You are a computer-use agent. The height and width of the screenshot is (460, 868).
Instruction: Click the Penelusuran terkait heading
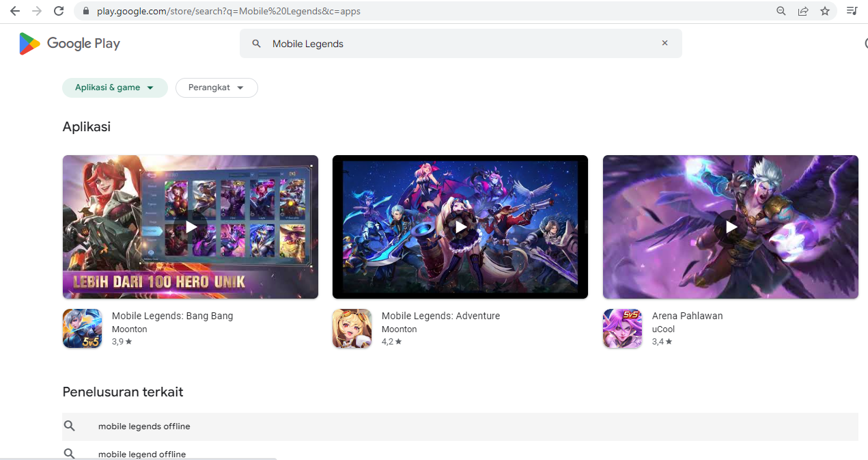click(x=123, y=392)
